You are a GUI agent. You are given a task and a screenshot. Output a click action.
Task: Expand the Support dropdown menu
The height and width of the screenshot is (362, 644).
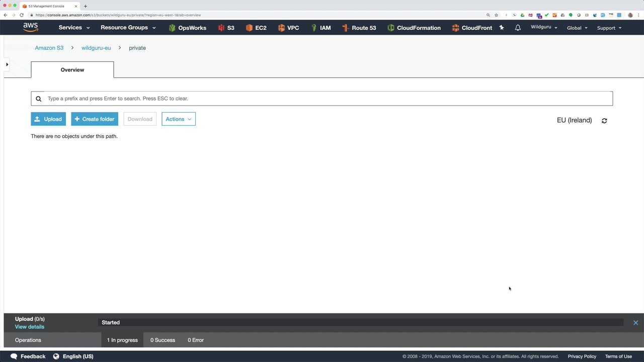click(609, 28)
